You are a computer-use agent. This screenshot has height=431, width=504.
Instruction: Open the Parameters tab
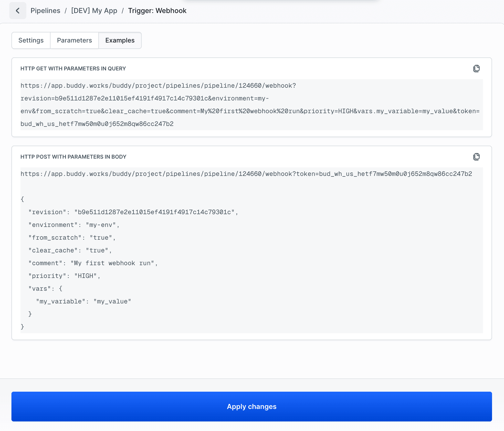pyautogui.click(x=74, y=40)
